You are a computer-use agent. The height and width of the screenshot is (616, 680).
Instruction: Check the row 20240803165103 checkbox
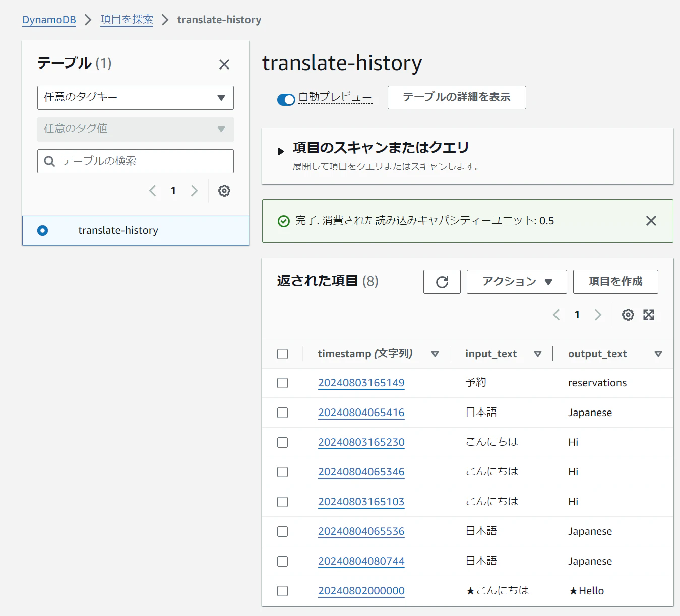(283, 502)
